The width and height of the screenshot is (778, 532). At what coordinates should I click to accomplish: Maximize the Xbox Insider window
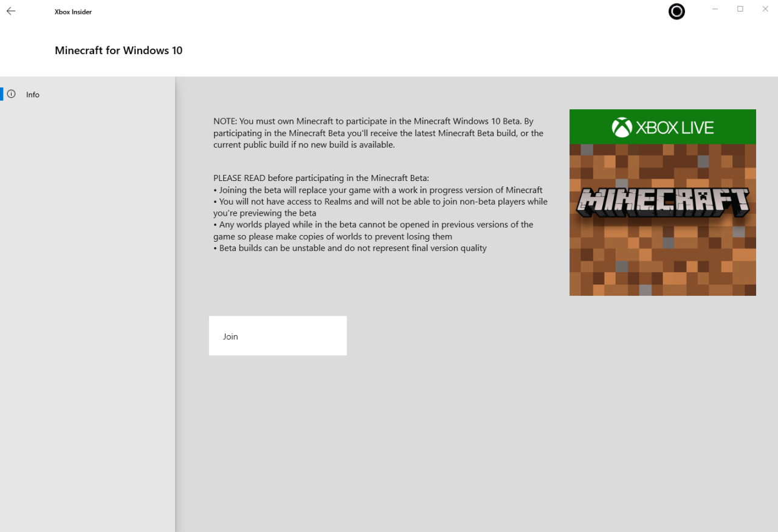pos(740,9)
